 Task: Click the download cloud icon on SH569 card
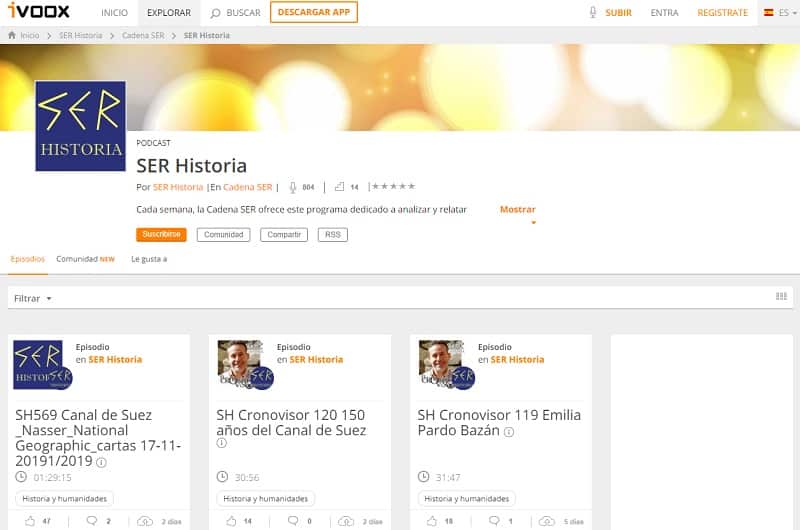coord(145,521)
